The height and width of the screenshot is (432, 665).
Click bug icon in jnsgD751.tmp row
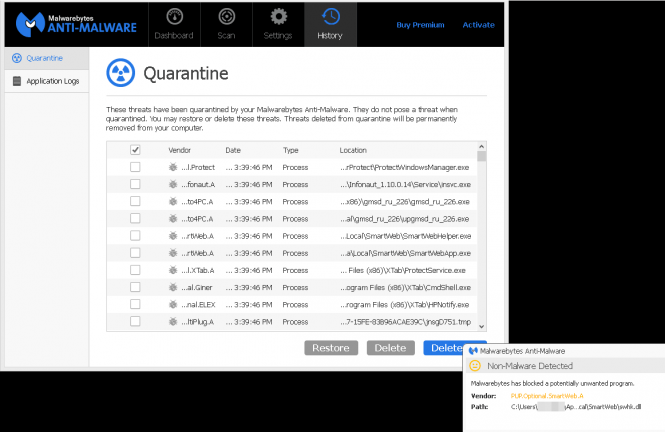coord(173,321)
